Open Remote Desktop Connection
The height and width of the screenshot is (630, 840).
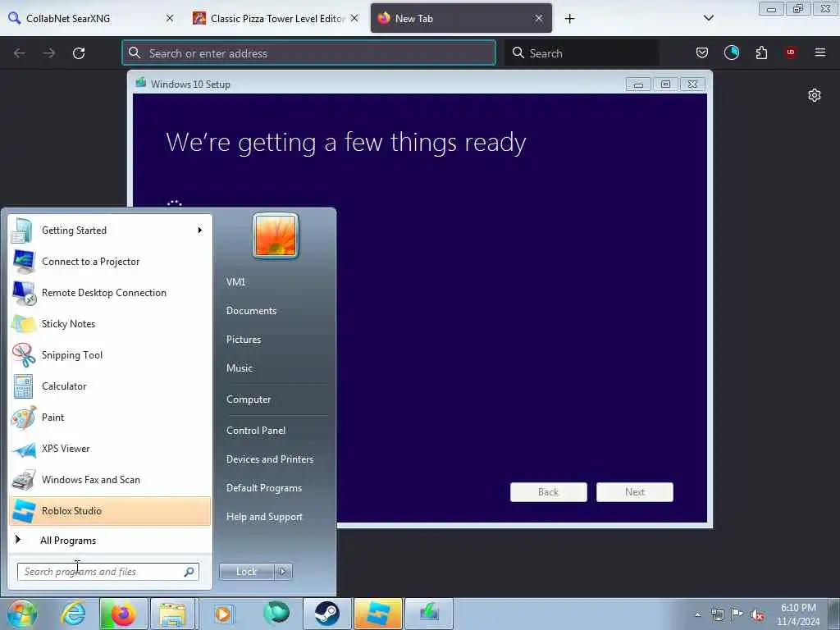click(x=110, y=293)
